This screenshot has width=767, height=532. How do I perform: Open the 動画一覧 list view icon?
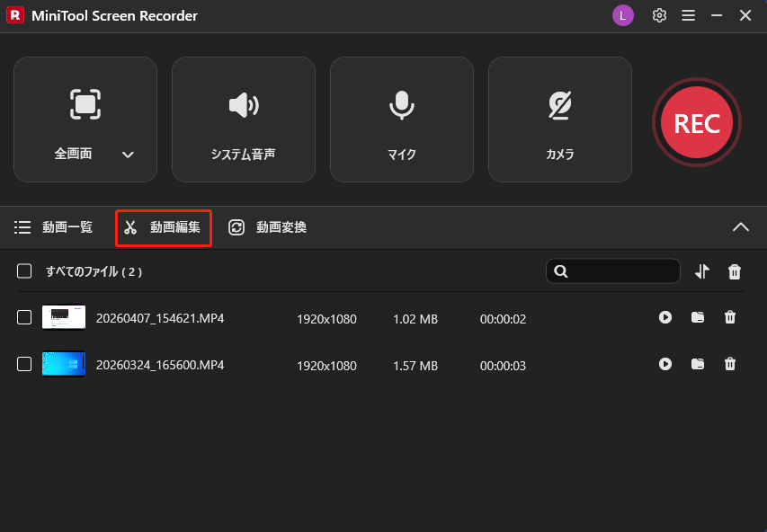22,227
